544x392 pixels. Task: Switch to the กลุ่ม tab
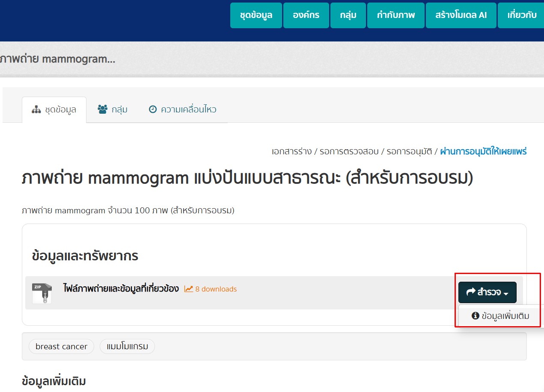point(113,109)
